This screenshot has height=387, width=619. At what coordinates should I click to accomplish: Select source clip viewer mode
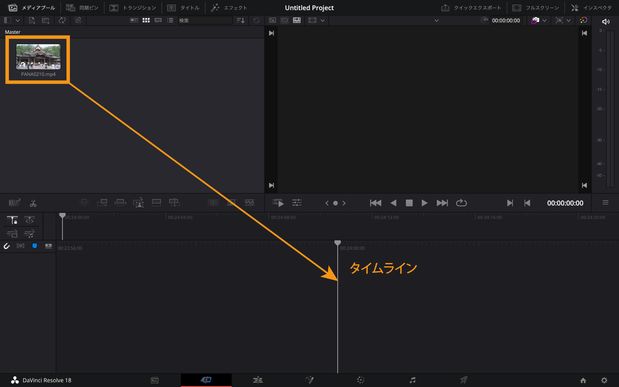coord(272,20)
